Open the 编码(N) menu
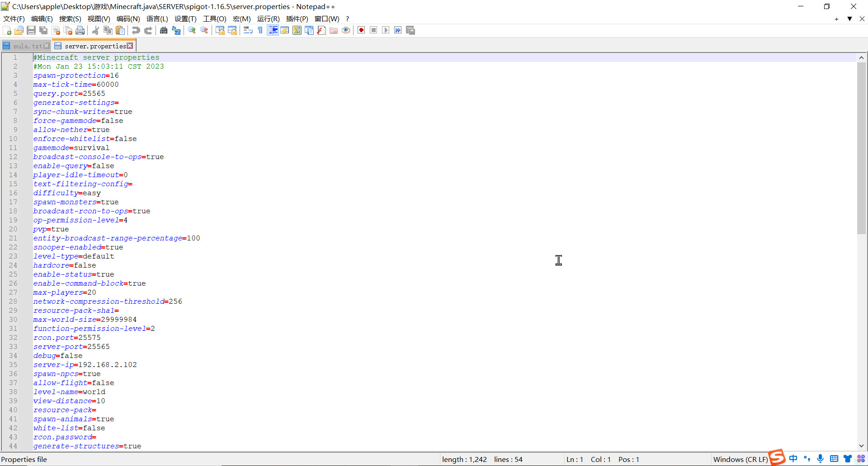 coord(128,19)
